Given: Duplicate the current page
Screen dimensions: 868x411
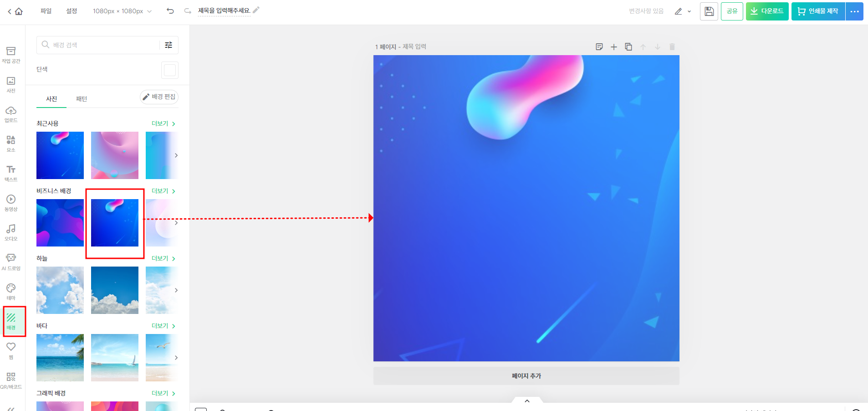Looking at the screenshot, I should coord(628,47).
